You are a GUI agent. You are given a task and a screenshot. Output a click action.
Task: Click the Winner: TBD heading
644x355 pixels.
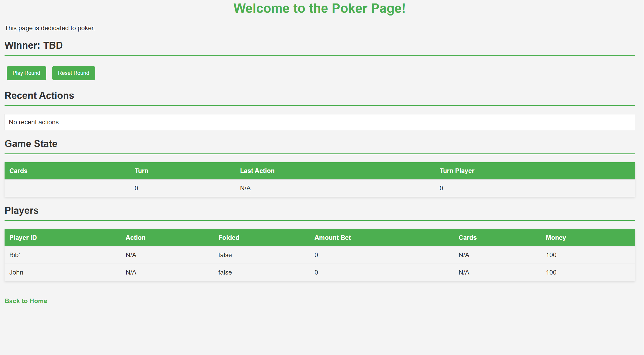pos(34,45)
